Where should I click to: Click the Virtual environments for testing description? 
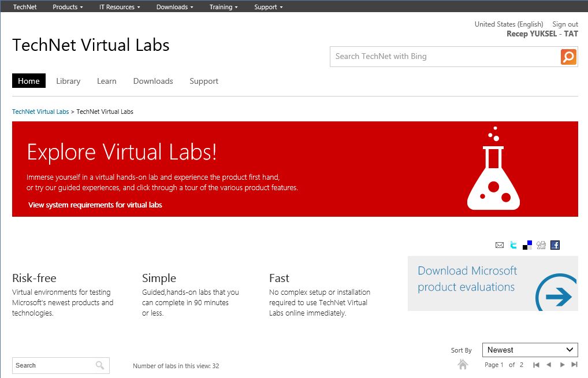coord(62,302)
